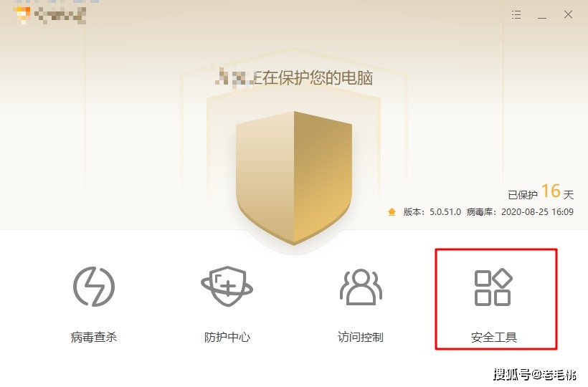Select the 安全工具 label
This screenshot has width=588, height=387.
(494, 337)
